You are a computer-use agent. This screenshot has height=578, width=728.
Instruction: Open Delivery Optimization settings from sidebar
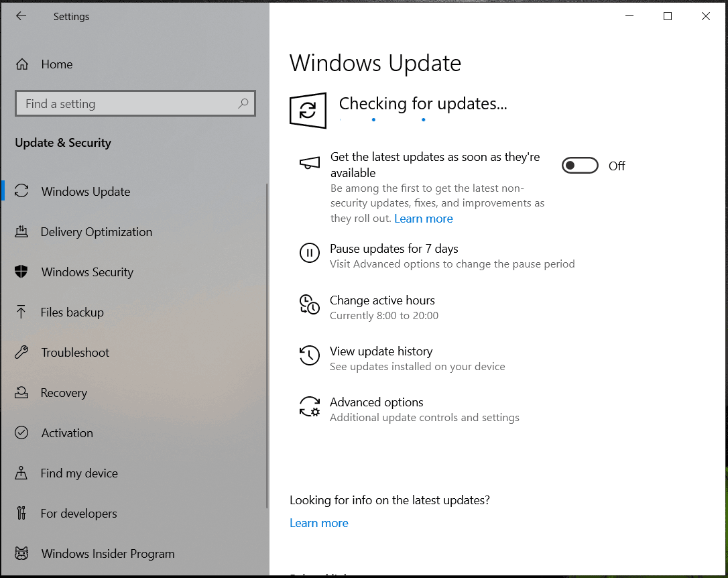click(97, 231)
